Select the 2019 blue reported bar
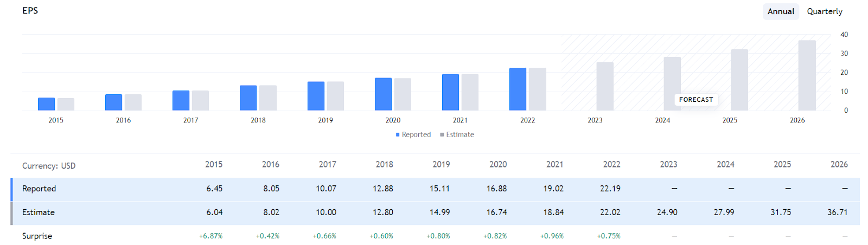 click(x=316, y=96)
